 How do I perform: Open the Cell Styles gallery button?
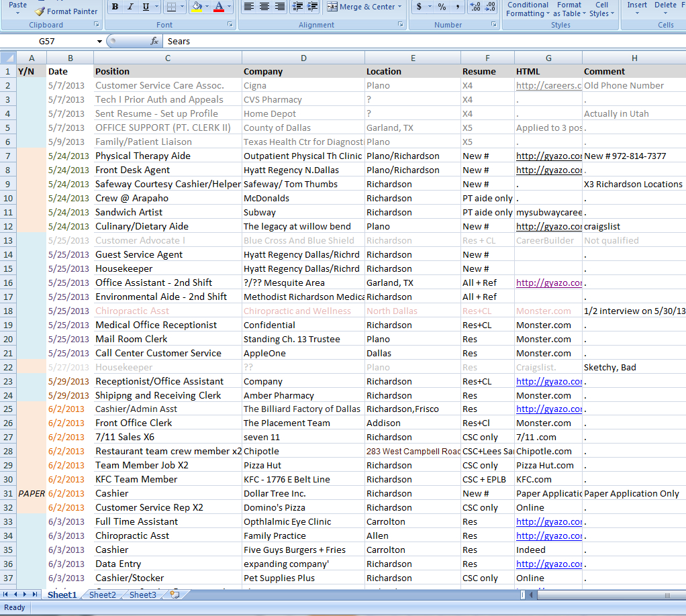coord(601,9)
